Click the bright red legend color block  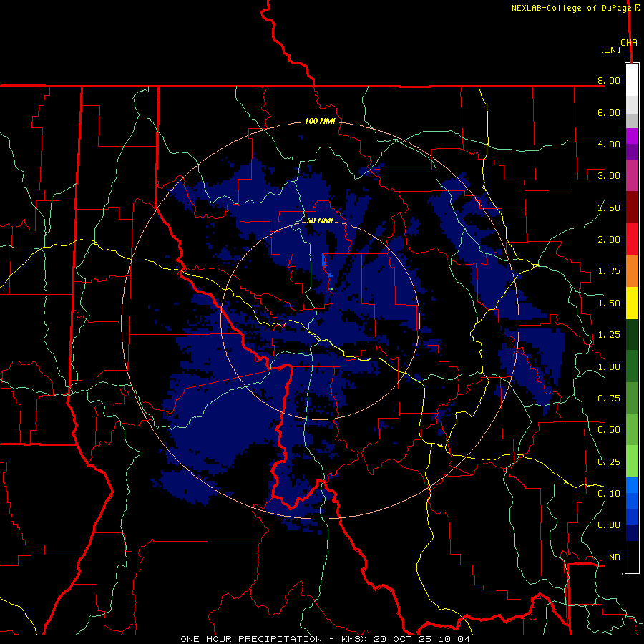[x=632, y=239]
